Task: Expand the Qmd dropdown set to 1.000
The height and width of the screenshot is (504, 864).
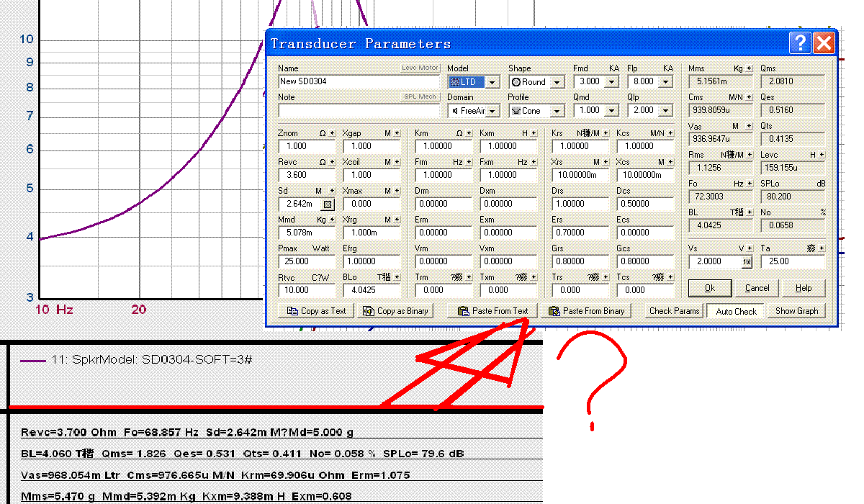Action: [612, 111]
